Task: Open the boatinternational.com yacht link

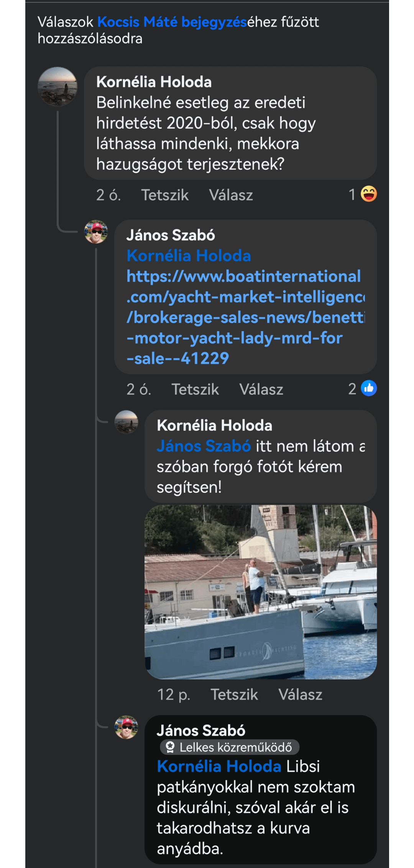Action: (x=245, y=317)
